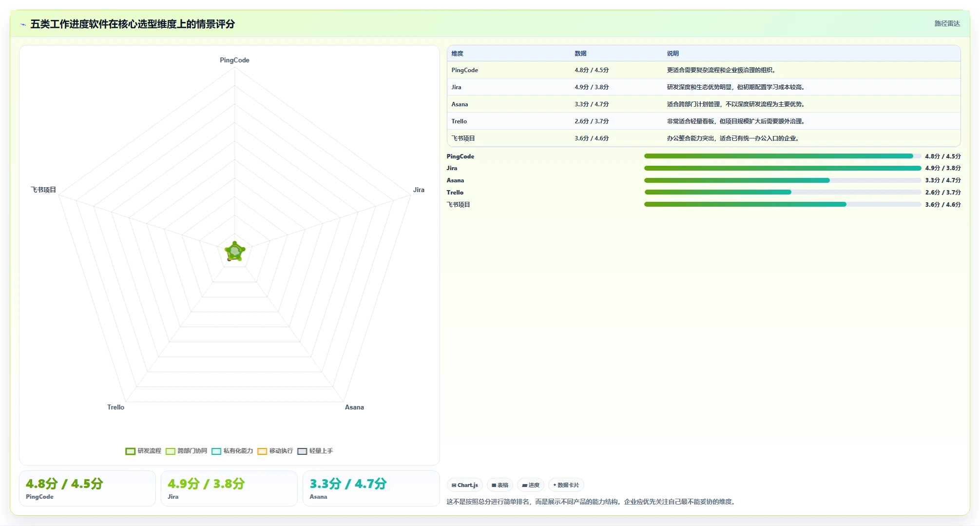
Task: Select the Jira cell in the table
Action: pos(456,87)
